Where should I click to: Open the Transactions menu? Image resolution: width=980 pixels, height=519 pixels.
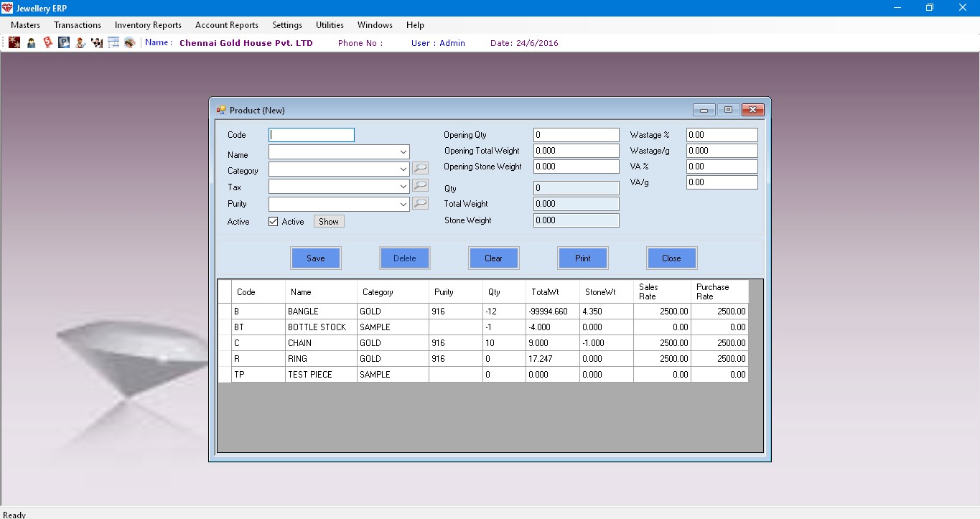pos(78,25)
